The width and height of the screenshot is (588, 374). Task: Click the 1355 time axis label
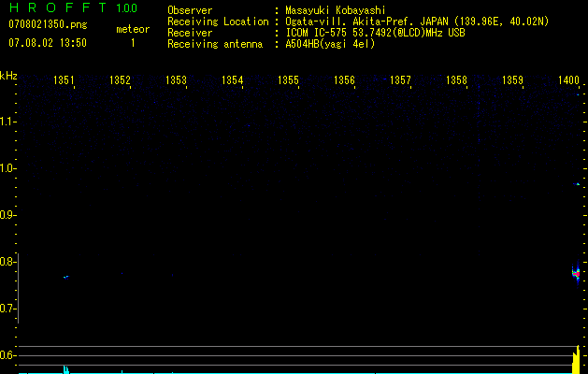[288, 80]
